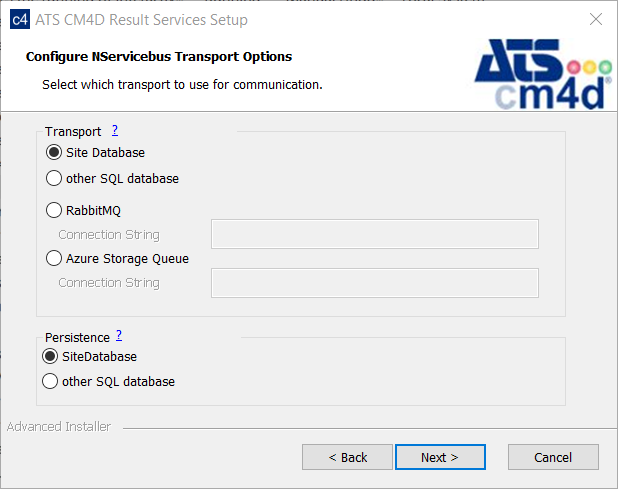The image size is (618, 489).
Task: Choose other SQL database under Persistence
Action: click(x=50, y=382)
